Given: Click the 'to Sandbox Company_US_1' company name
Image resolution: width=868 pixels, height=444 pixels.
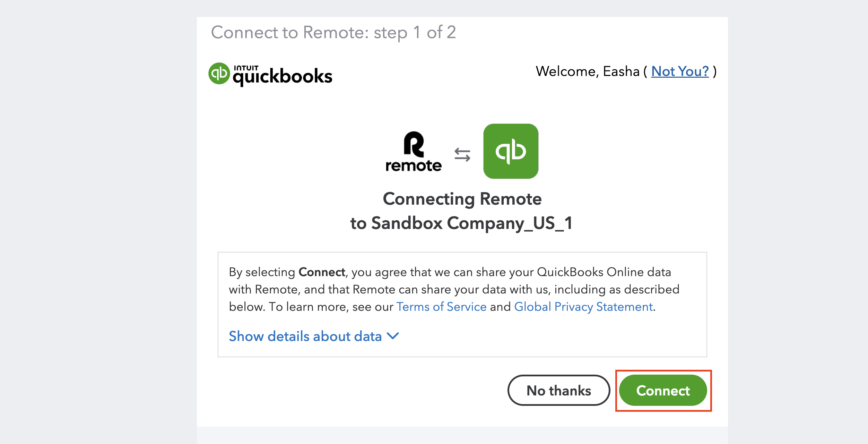Looking at the screenshot, I should point(461,223).
